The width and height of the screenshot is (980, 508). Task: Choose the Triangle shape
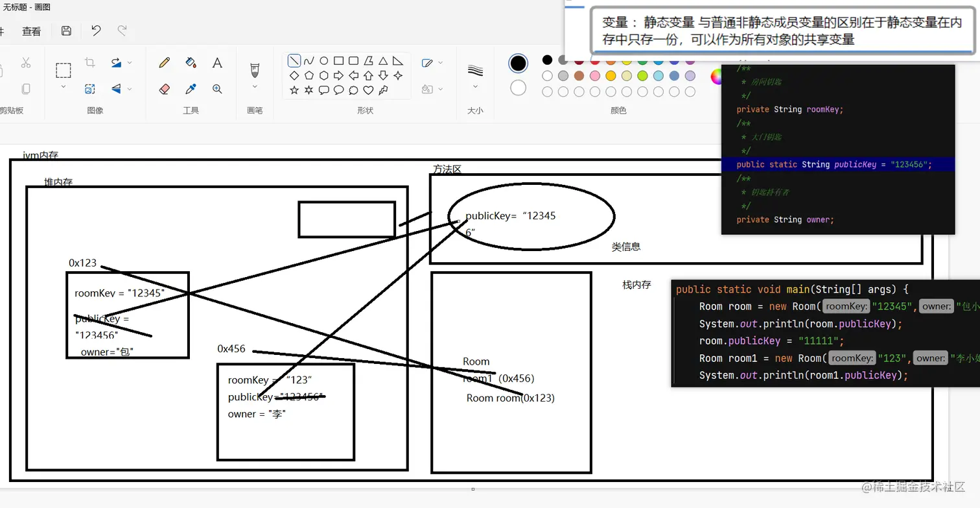point(383,61)
